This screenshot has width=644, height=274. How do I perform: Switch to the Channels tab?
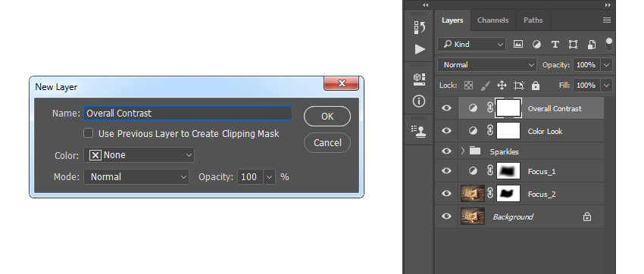(x=493, y=20)
